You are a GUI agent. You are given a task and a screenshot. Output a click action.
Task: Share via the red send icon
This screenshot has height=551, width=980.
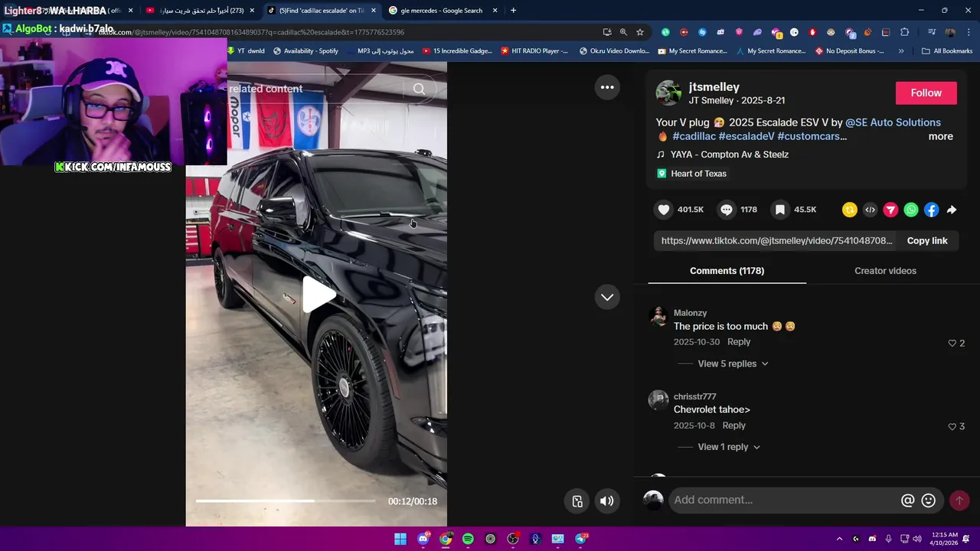coord(890,210)
